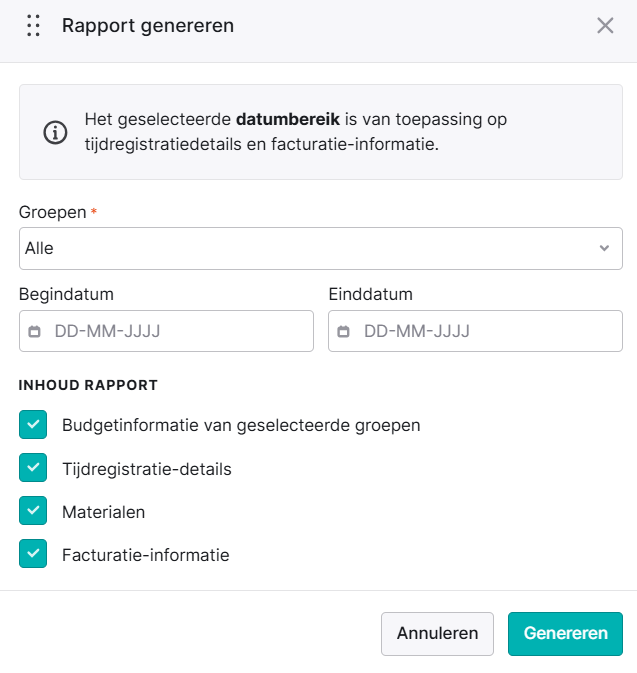The image size is (637, 673).
Task: Open the Groepen 'Alle' combo box
Action: [321, 249]
